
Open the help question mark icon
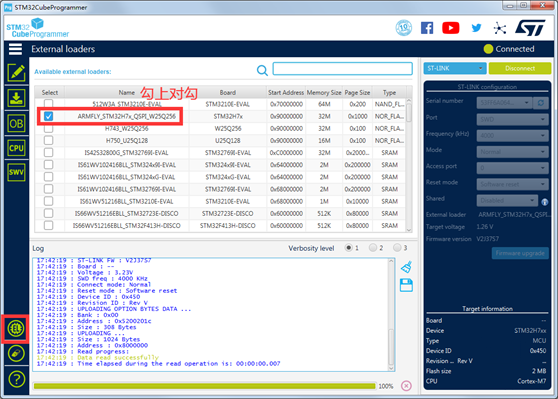pos(16,379)
